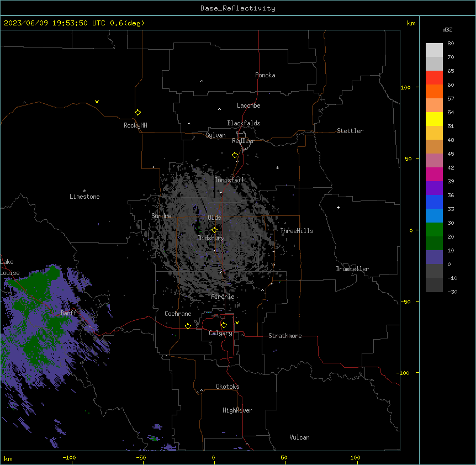Click the yellow v marker east of Calgary
This screenshot has width=476, height=465.
237,323
